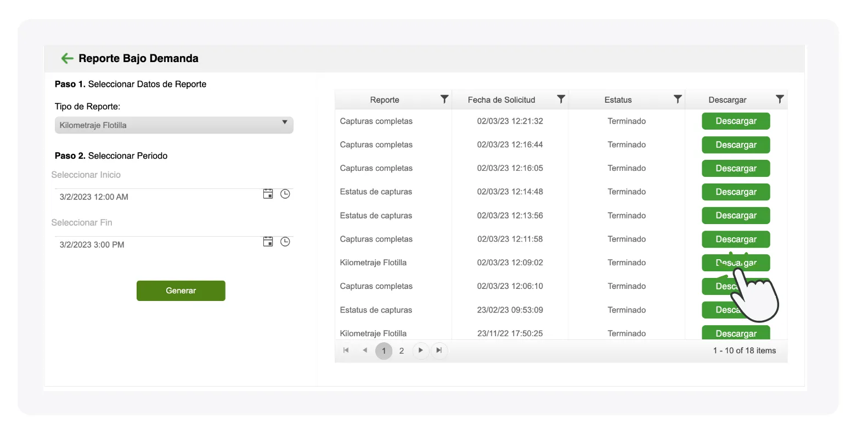This screenshot has width=868, height=435.
Task: Download report requested at 12:16:44
Action: coord(736,145)
